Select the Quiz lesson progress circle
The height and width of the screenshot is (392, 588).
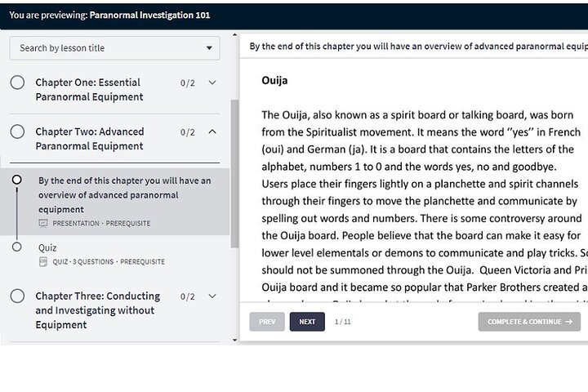click(x=16, y=247)
